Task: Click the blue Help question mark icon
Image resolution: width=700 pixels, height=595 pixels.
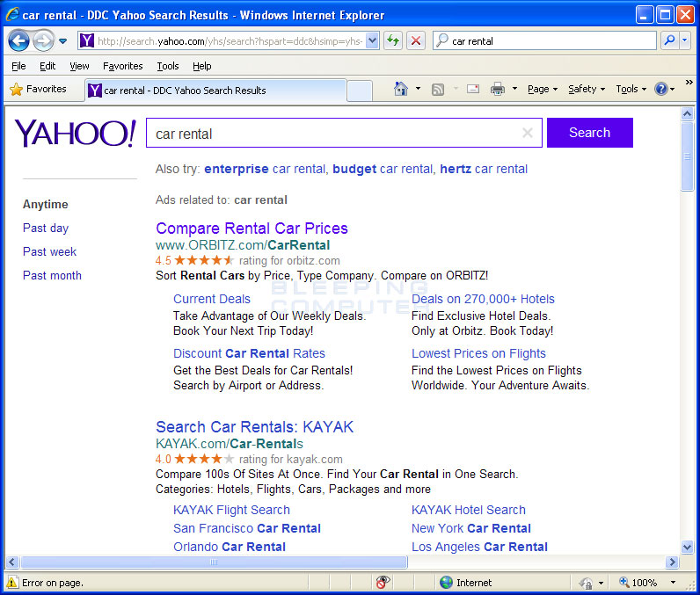Action: pyautogui.click(x=660, y=89)
